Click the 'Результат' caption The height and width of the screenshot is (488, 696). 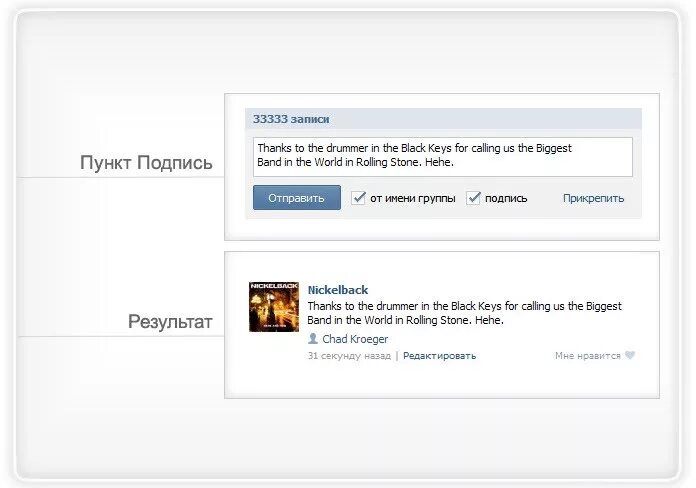point(170,321)
